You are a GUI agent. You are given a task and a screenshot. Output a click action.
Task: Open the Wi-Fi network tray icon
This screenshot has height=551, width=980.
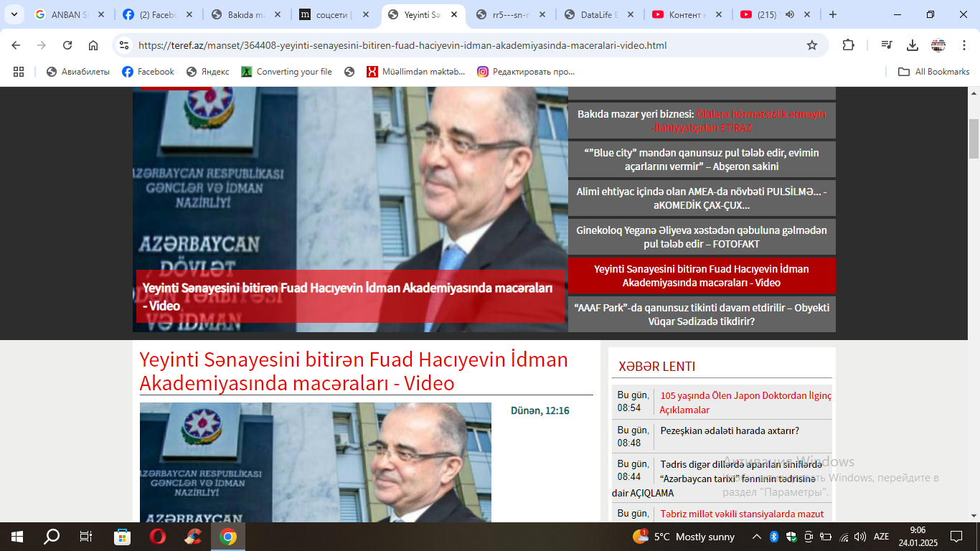click(844, 537)
